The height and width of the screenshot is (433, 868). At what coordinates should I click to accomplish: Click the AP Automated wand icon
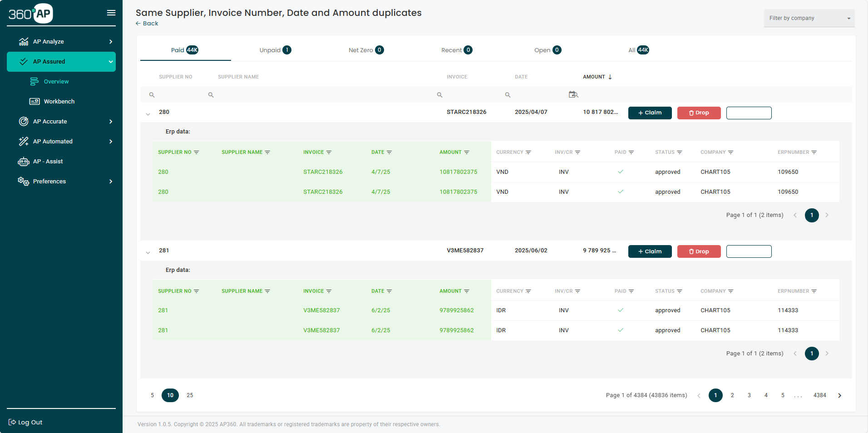click(24, 141)
